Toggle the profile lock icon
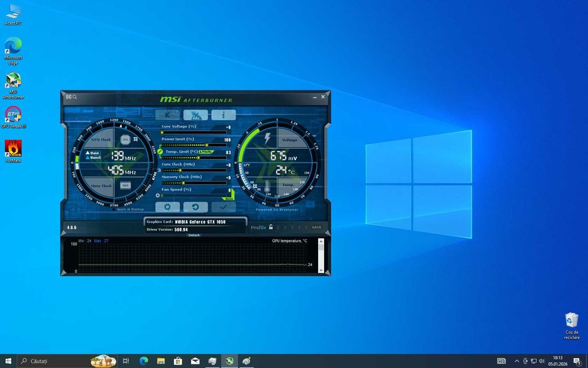The width and height of the screenshot is (588, 368). coord(270,227)
